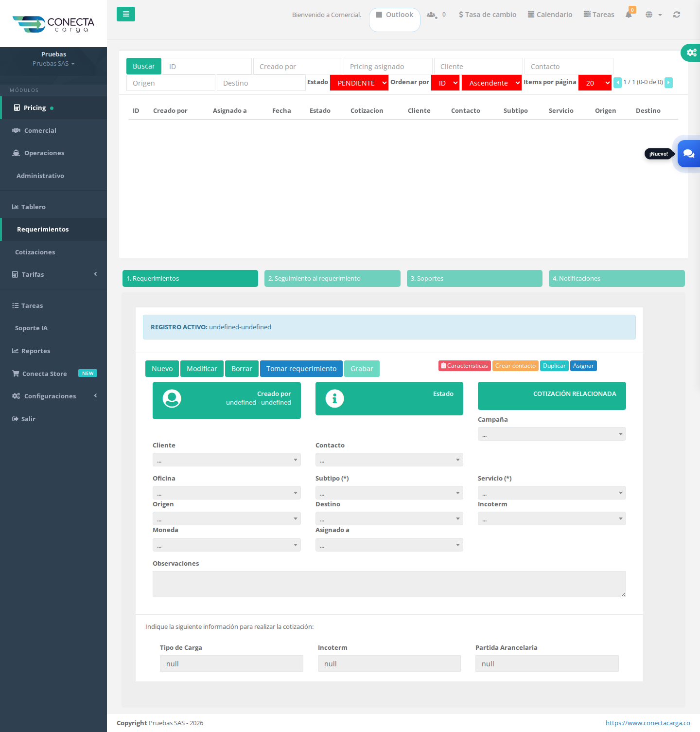
Task: Open the floating settings gears panel
Action: point(691,52)
